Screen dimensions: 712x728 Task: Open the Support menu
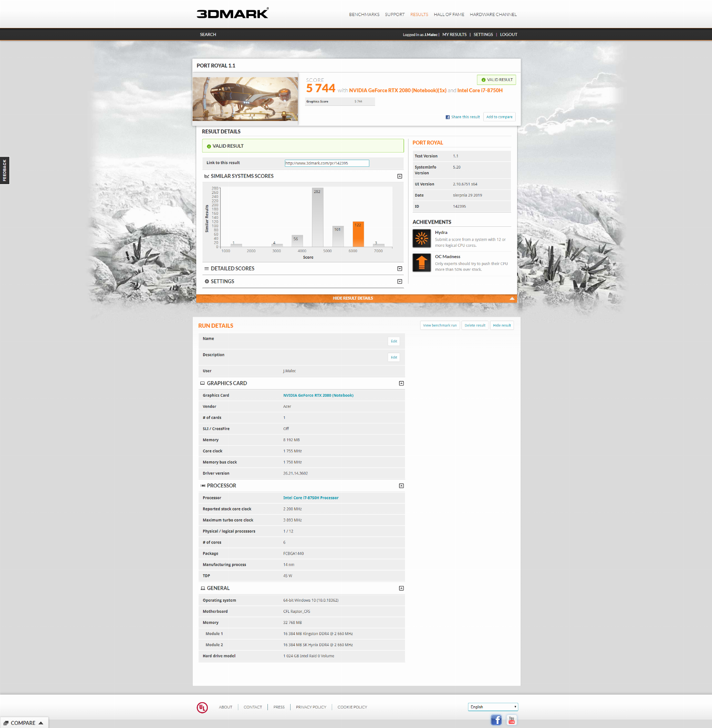[x=395, y=15]
